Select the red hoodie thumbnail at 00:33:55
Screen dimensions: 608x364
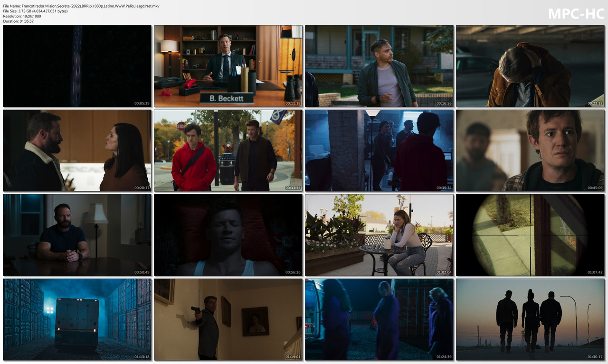click(228, 150)
